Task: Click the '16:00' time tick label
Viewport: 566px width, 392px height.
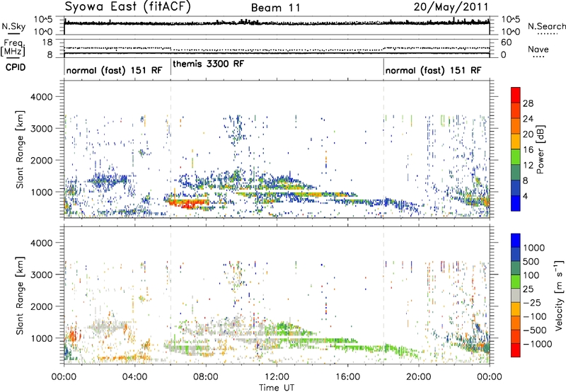Action: (x=347, y=377)
